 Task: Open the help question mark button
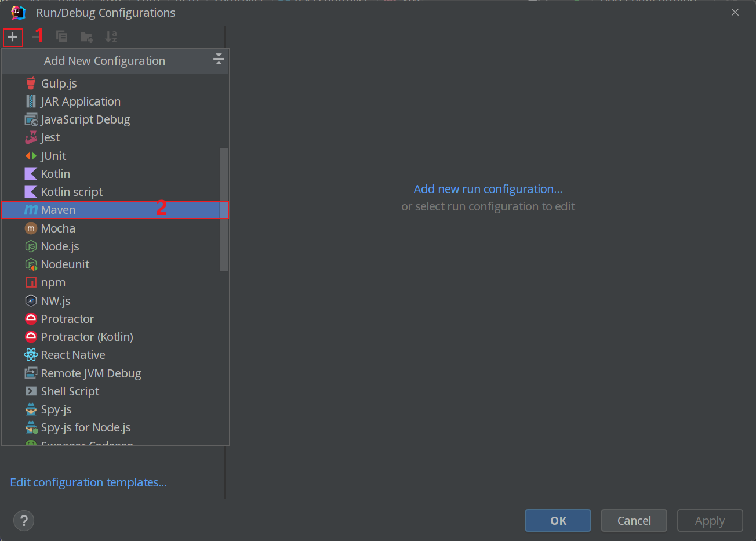24,520
